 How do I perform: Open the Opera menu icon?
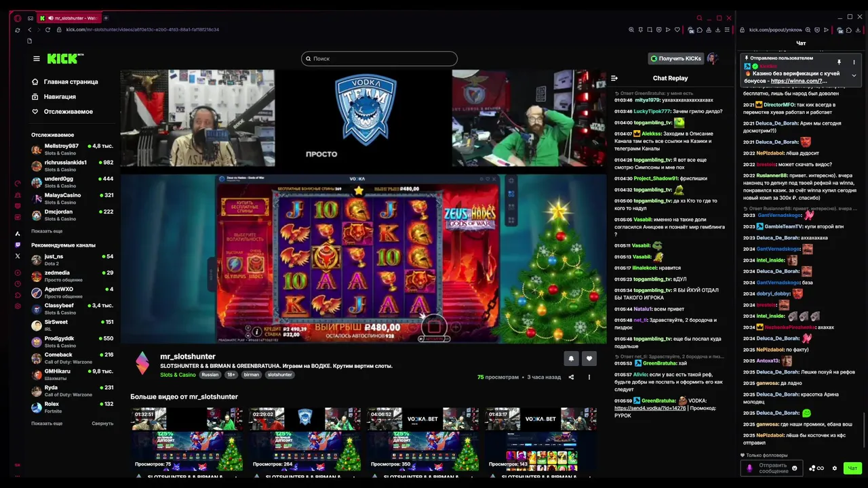18,18
